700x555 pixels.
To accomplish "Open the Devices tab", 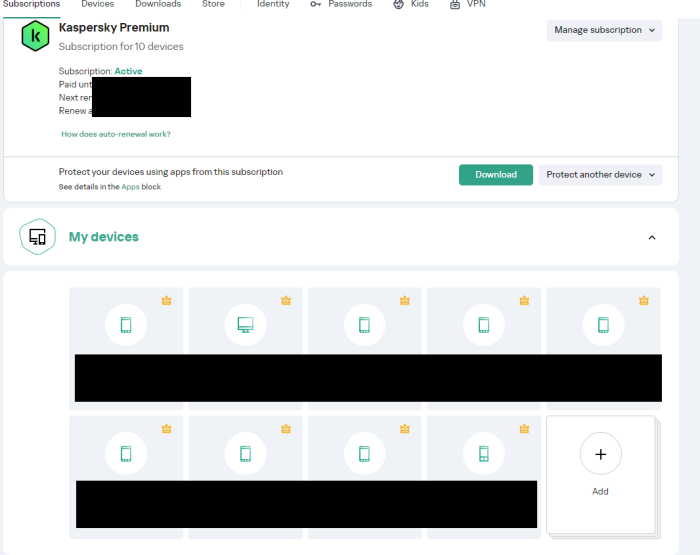I will [x=98, y=4].
